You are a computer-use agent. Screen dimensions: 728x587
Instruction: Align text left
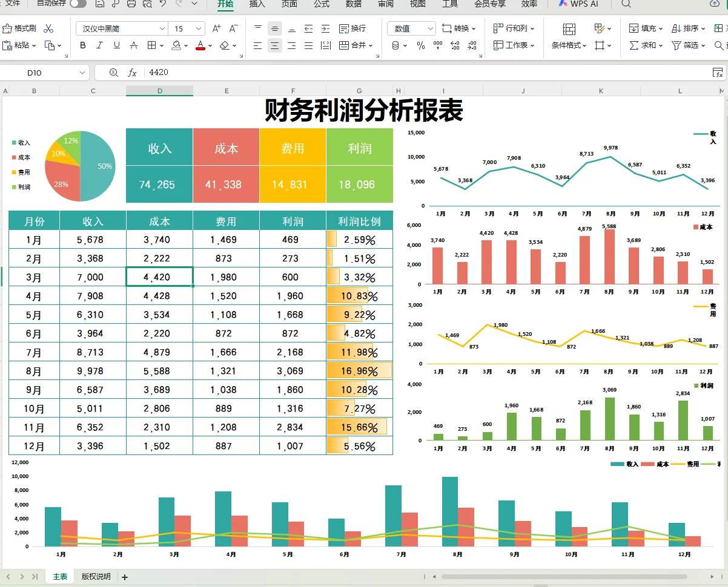point(258,45)
